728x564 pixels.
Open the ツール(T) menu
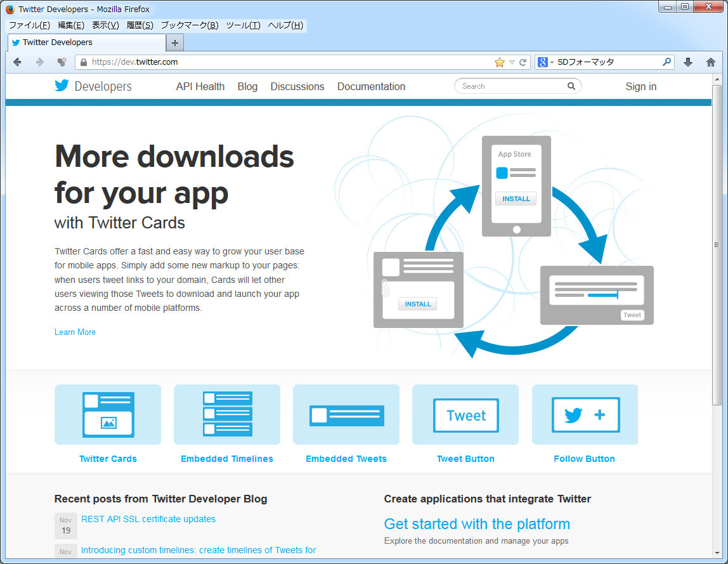pyautogui.click(x=244, y=25)
